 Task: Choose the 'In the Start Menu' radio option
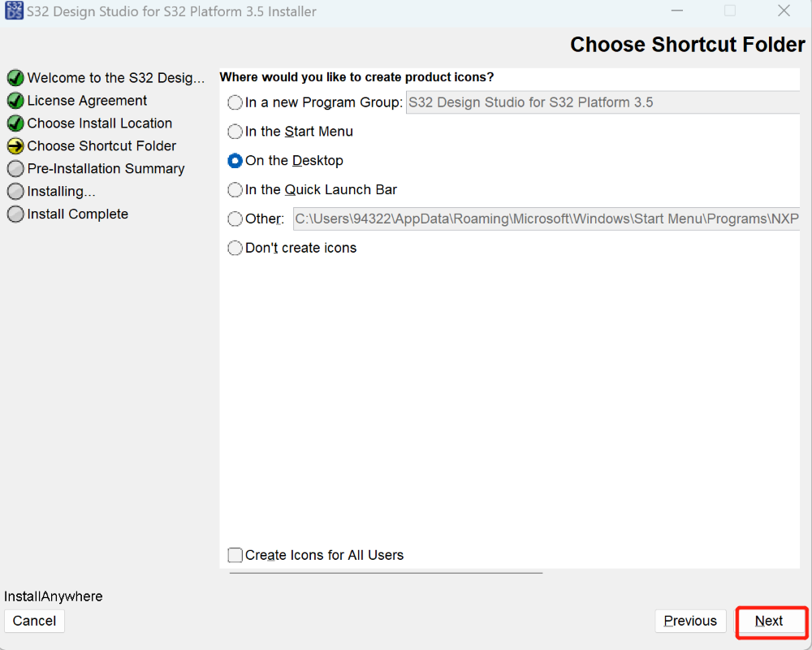coord(235,132)
